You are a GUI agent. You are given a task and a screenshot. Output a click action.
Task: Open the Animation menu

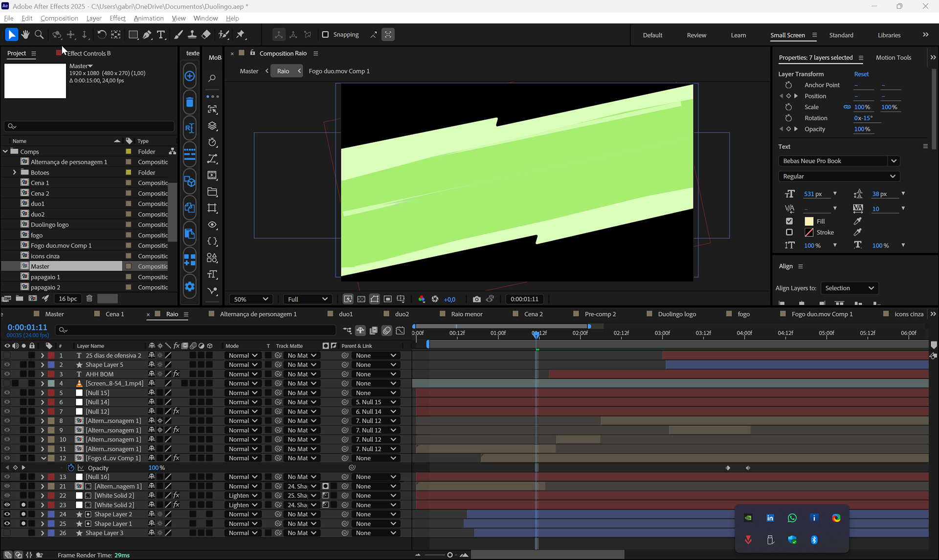click(x=148, y=18)
